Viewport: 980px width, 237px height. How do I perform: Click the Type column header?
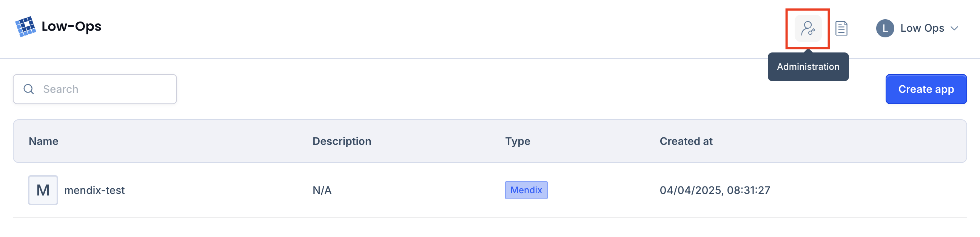pyautogui.click(x=518, y=141)
